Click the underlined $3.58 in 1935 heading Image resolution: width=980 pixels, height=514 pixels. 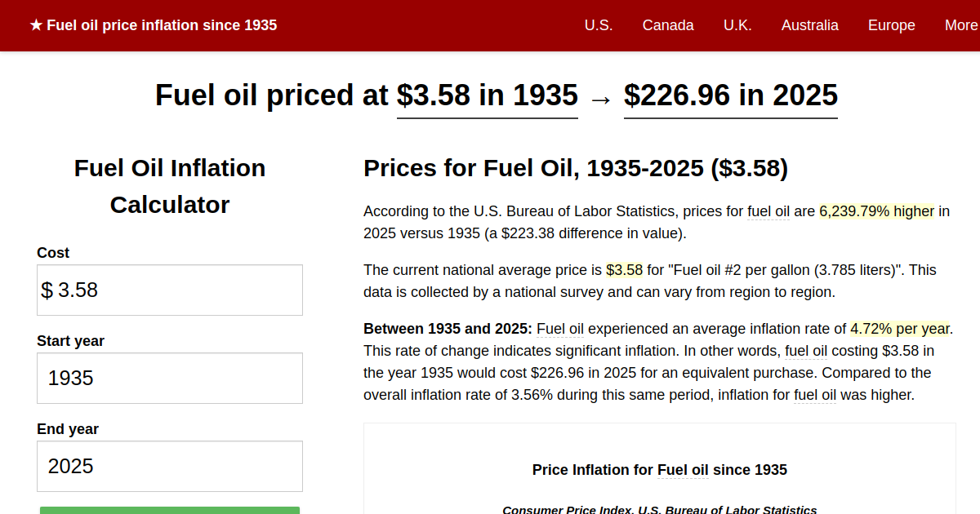pos(487,95)
